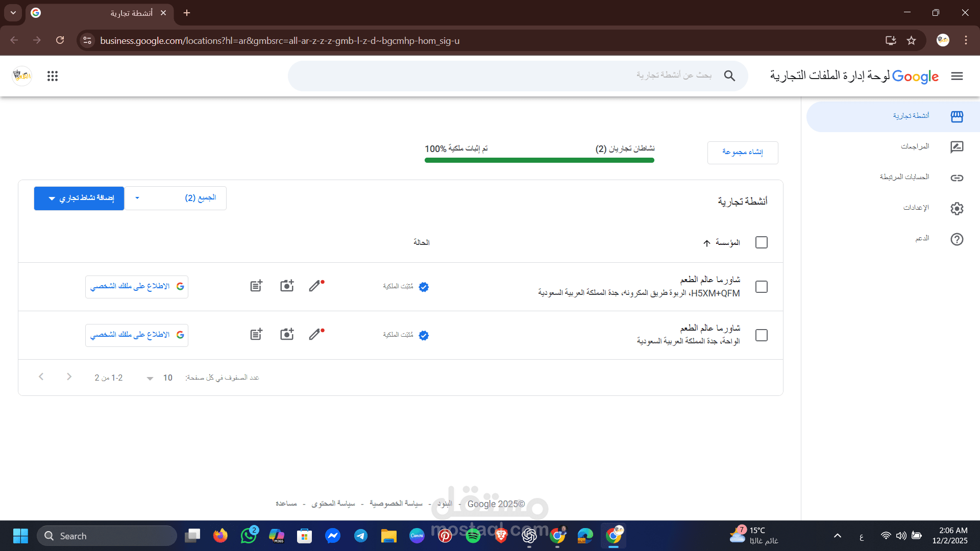This screenshot has height=551, width=980.
Task: Open create post icon for first business row
Action: 256,286
